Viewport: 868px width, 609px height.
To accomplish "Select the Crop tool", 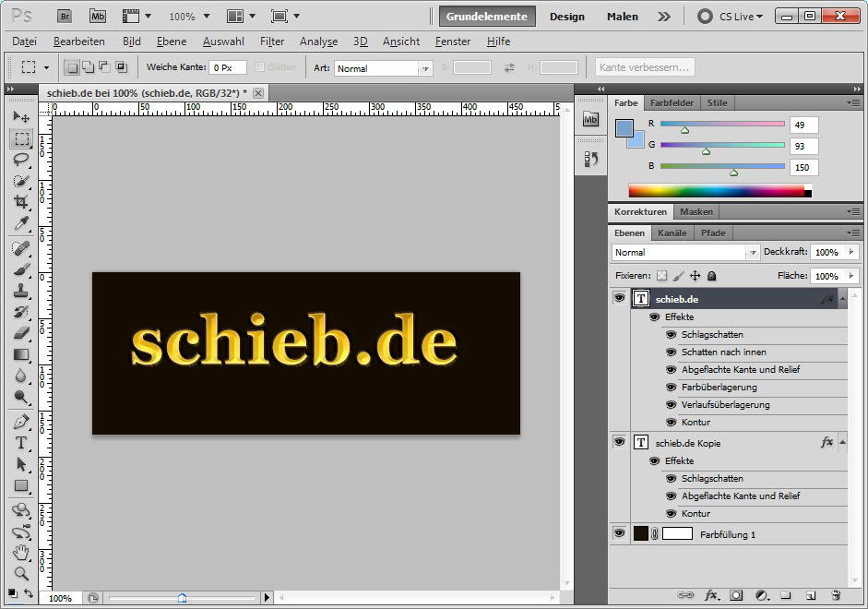I will click(21, 201).
